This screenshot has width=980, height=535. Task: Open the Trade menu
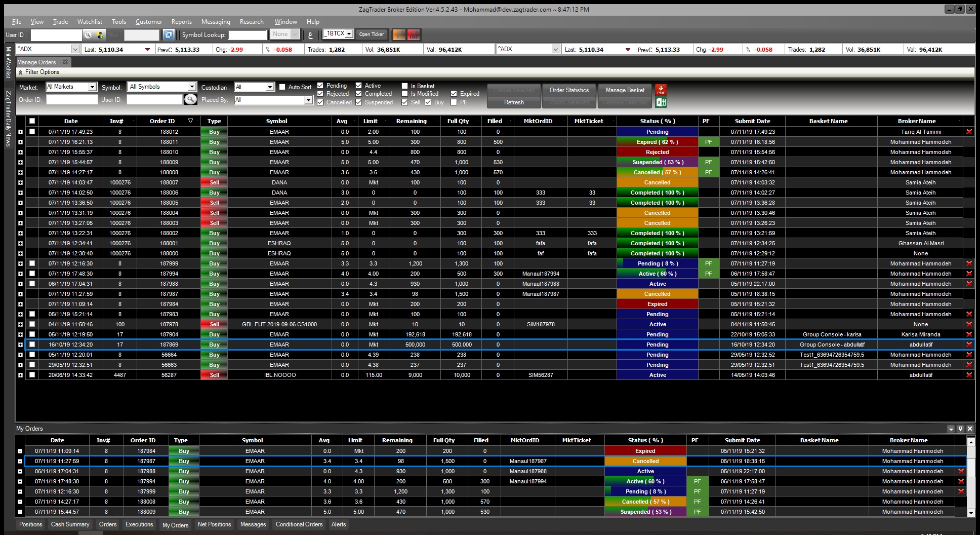60,22
